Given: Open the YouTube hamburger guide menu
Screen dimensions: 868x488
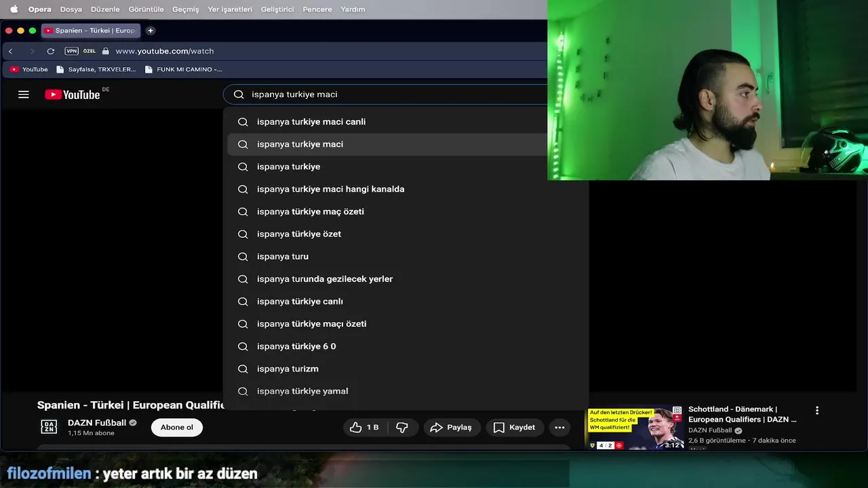Looking at the screenshot, I should pyautogui.click(x=24, y=94).
